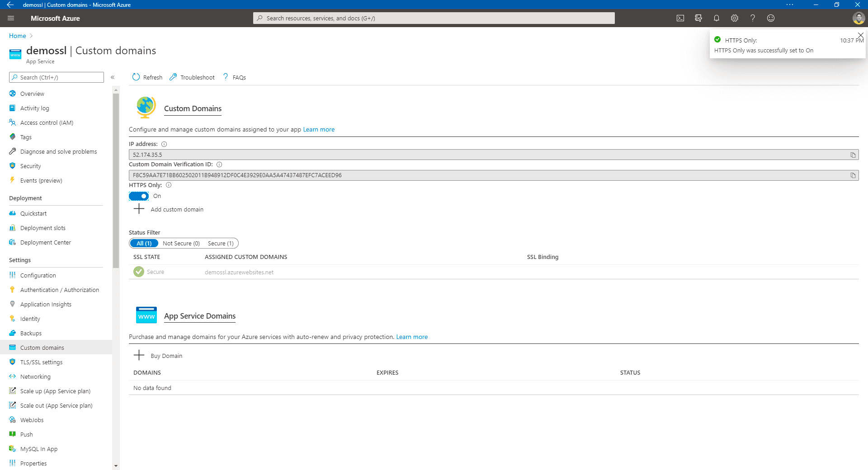Image resolution: width=868 pixels, height=470 pixels.
Task: Show info for IP address
Action: point(164,144)
